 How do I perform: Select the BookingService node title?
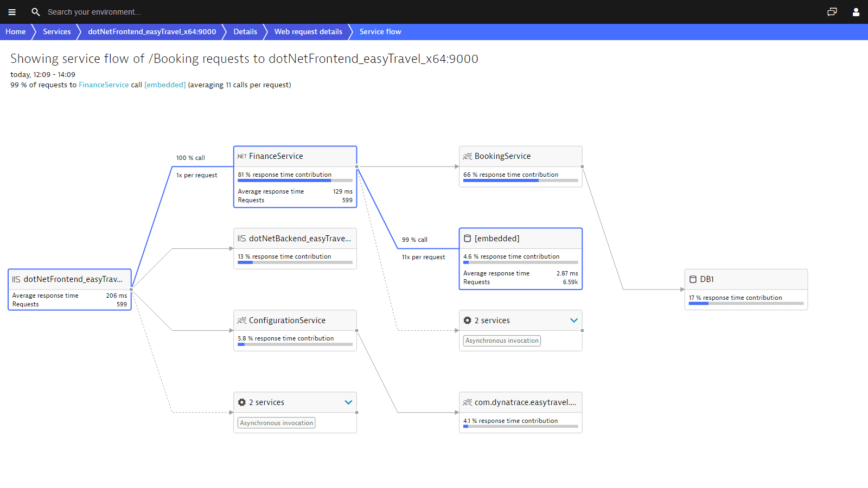coord(503,156)
